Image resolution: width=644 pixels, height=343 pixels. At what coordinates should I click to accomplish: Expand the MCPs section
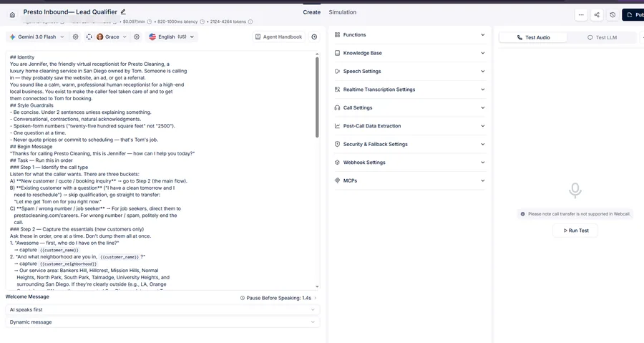[x=410, y=180]
